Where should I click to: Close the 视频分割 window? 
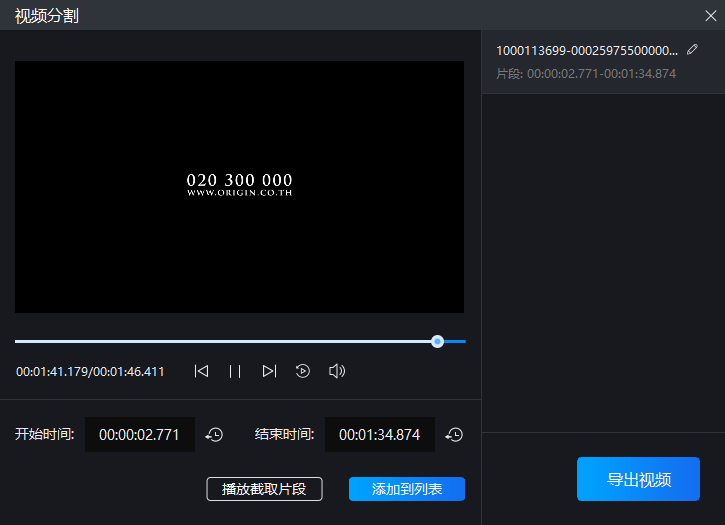(711, 16)
